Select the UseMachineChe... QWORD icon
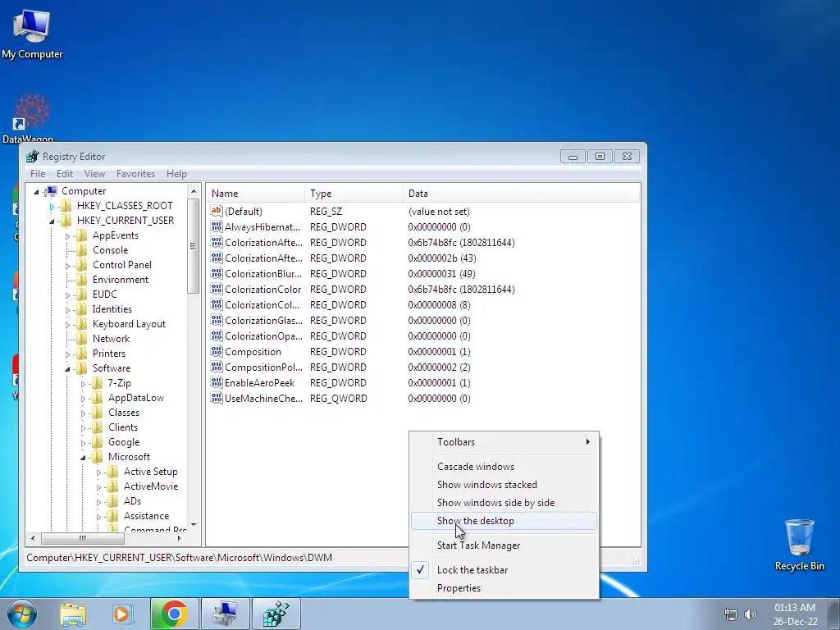This screenshot has width=840, height=630. pos(217,398)
